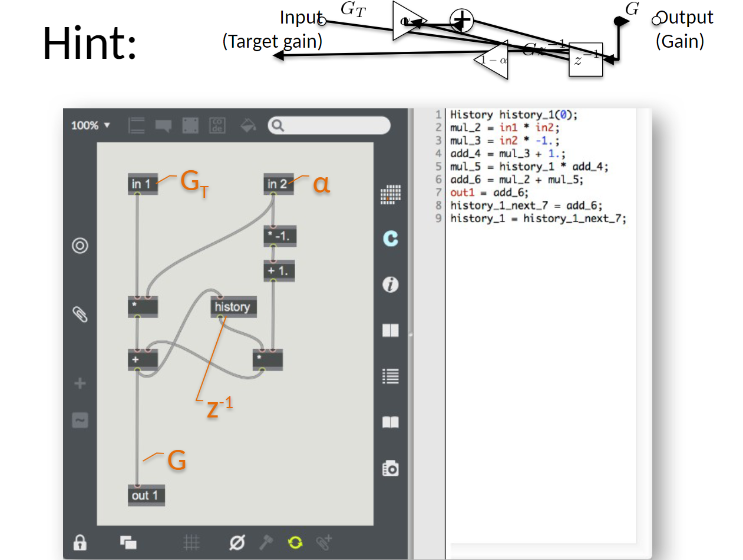This screenshot has height=560, width=743.
Task: Click the new object box toolbar icon
Action: point(136,125)
